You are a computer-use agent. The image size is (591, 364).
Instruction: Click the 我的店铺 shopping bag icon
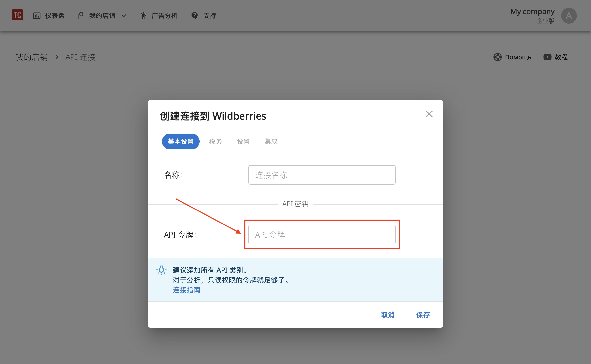pyautogui.click(x=81, y=16)
